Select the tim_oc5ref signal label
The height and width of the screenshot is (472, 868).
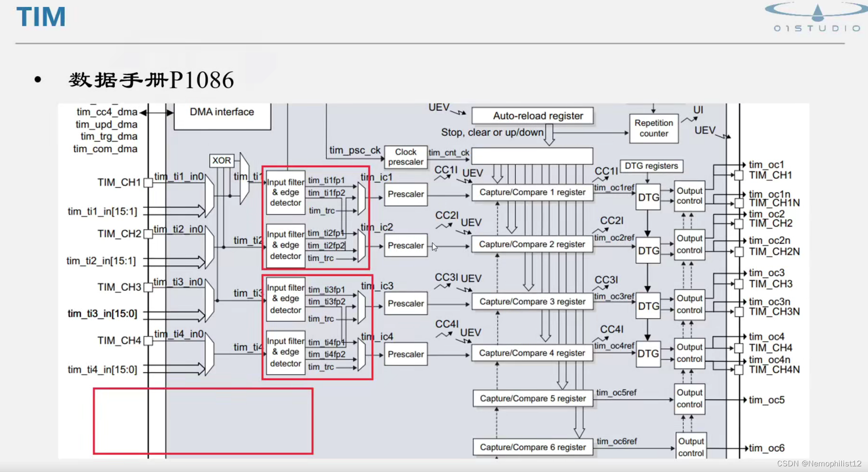(x=616, y=392)
